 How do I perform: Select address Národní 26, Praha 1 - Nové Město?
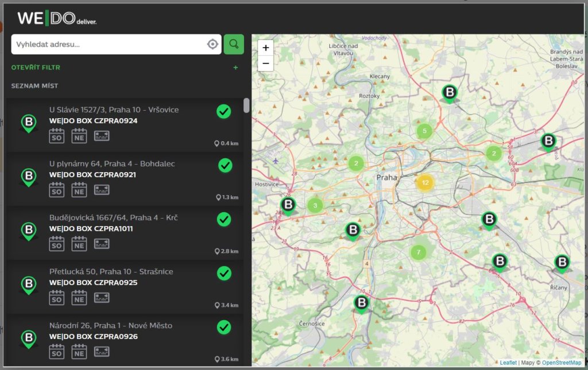(111, 325)
